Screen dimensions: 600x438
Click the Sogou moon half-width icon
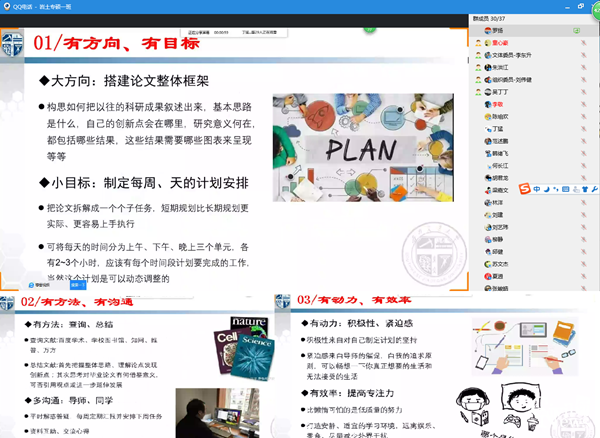(546, 188)
